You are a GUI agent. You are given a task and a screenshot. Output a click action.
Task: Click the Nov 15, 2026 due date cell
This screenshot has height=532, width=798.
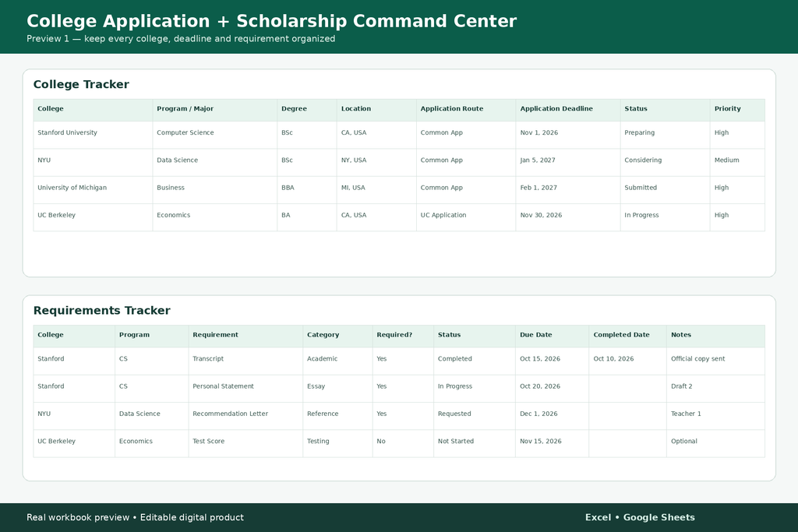pos(553,443)
